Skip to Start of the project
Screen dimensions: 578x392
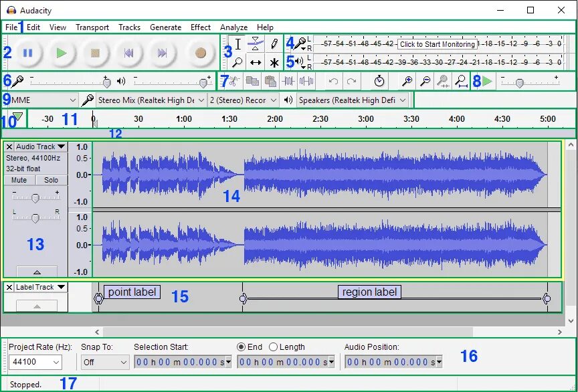click(x=128, y=53)
